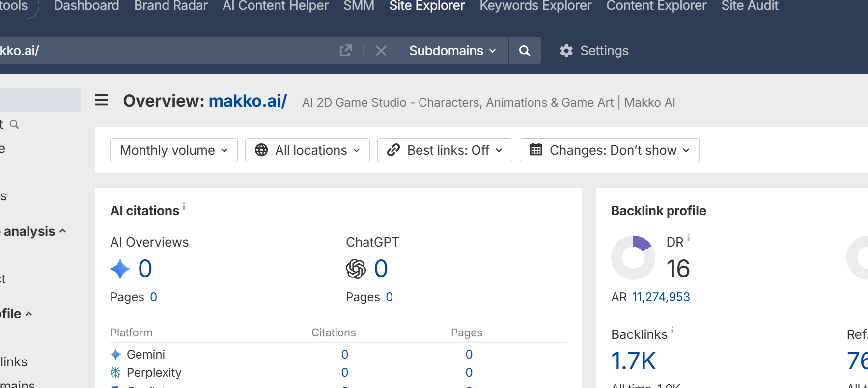Click Gemini citations value 0

(345, 354)
